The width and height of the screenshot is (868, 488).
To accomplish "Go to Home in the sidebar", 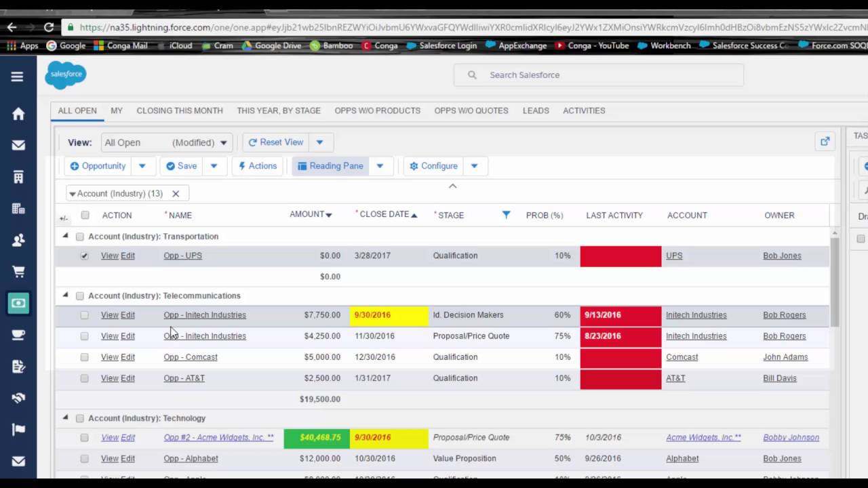I will click(x=18, y=114).
